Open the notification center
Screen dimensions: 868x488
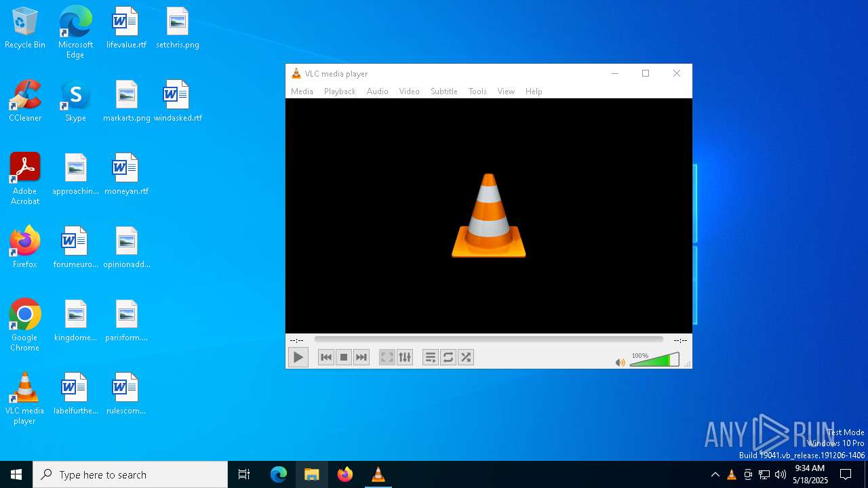(x=846, y=474)
